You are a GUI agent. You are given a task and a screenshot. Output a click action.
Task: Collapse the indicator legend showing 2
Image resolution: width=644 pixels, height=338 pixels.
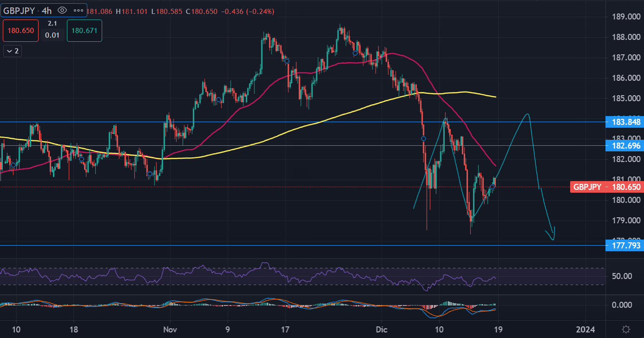(12, 51)
